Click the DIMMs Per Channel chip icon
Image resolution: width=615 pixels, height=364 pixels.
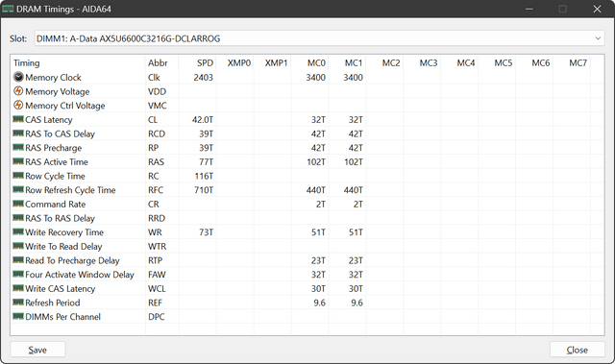click(x=18, y=316)
